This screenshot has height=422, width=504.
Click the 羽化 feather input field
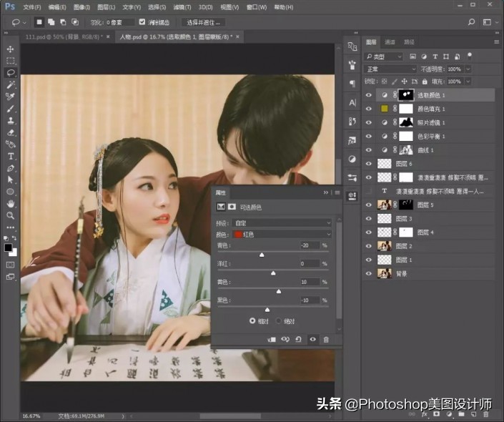(120, 22)
